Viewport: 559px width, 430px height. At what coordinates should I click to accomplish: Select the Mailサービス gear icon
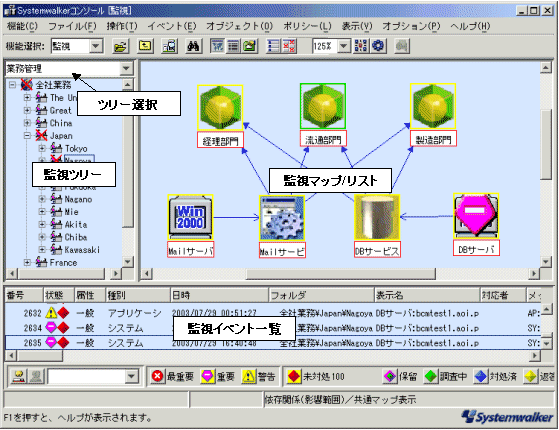click(x=282, y=218)
